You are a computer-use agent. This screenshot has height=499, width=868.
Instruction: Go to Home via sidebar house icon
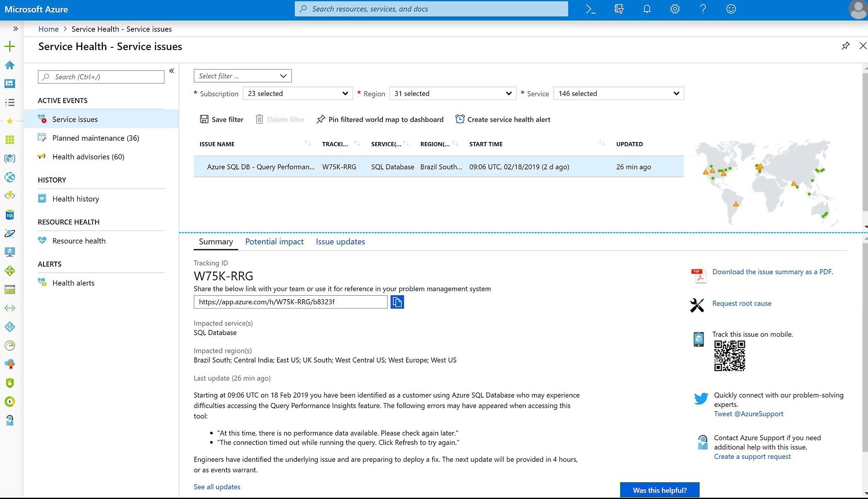[10, 65]
